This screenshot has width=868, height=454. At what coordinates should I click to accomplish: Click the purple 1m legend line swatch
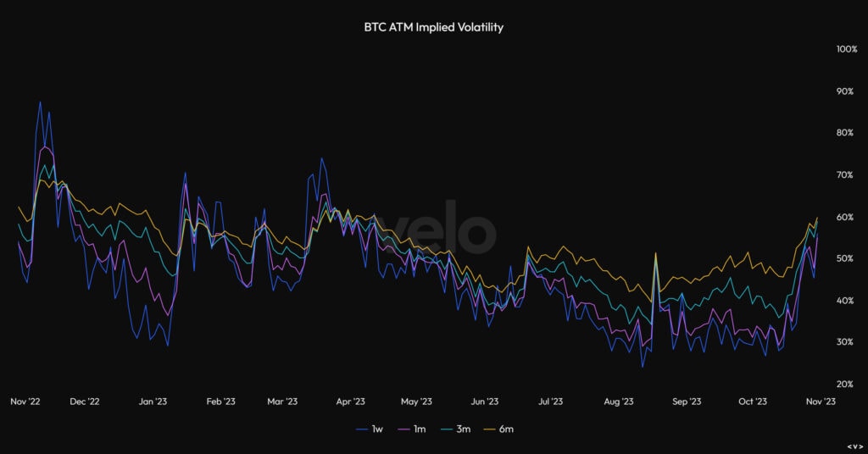point(404,429)
